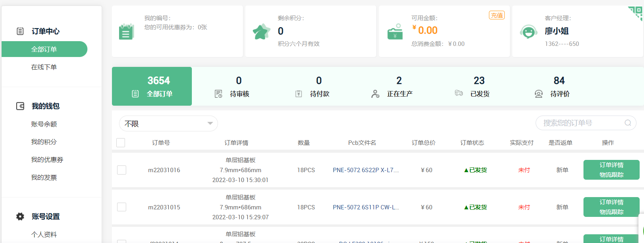The image size is (644, 243).
Task: Focus the order number search field
Action: coord(580,123)
